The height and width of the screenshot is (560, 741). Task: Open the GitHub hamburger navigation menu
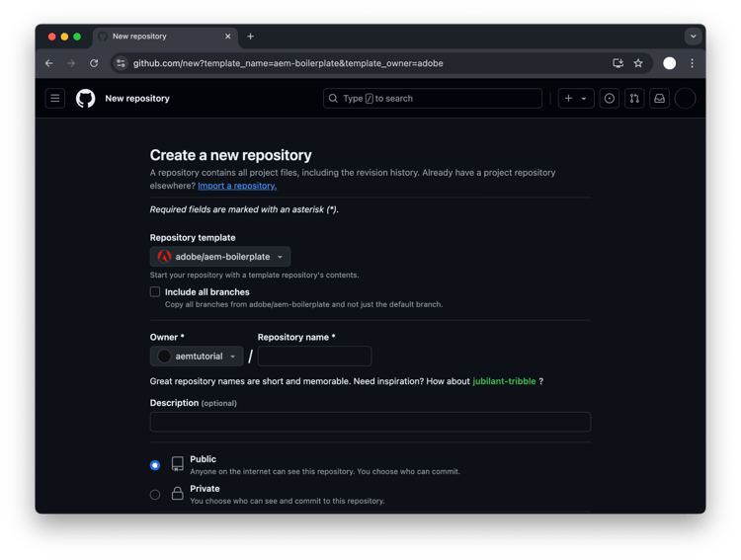coord(54,99)
